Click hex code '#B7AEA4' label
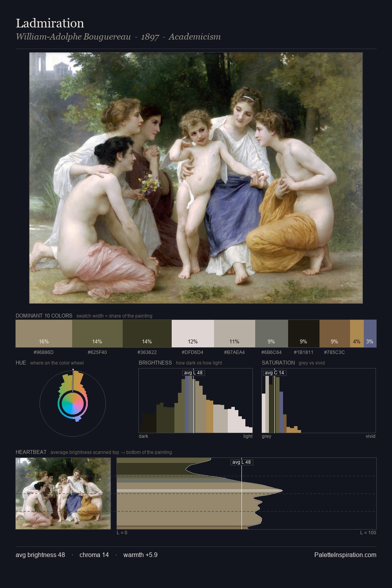 (x=234, y=352)
